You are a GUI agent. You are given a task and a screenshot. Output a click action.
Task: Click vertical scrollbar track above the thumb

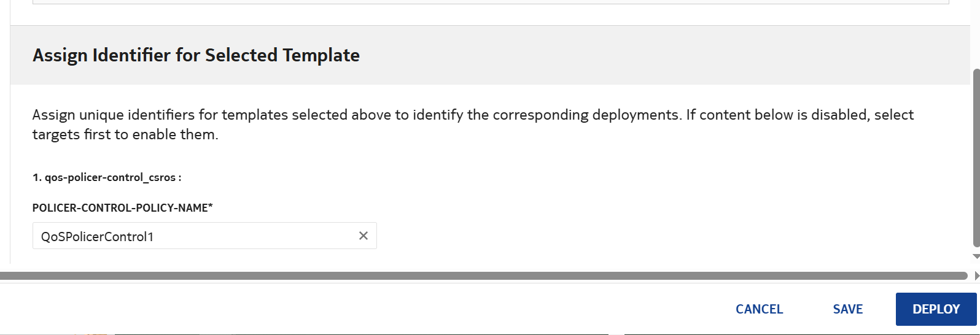(976, 37)
